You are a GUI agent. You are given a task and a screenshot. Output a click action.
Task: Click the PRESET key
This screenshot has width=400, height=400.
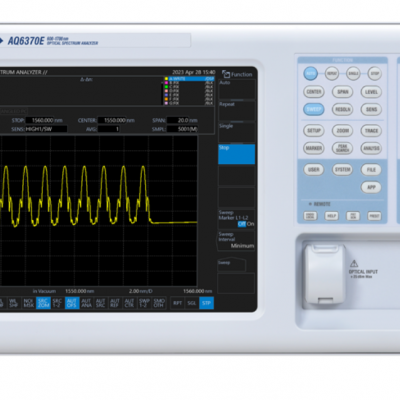pos(374,216)
